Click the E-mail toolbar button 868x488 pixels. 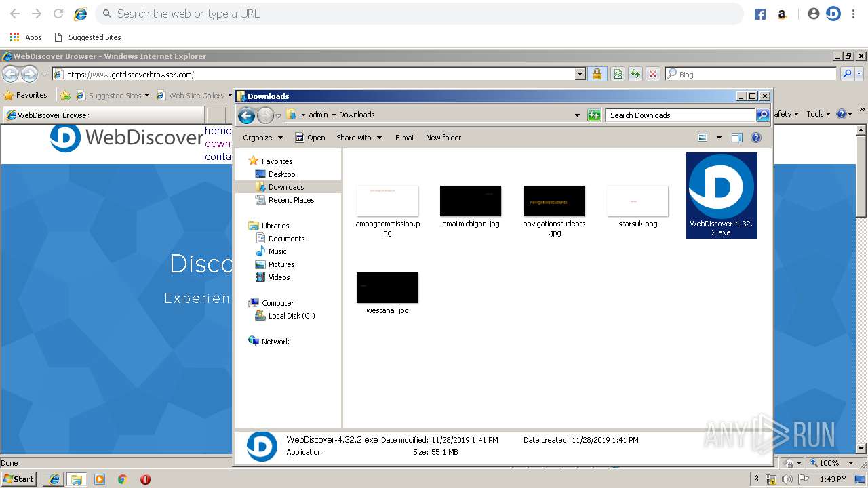(405, 138)
